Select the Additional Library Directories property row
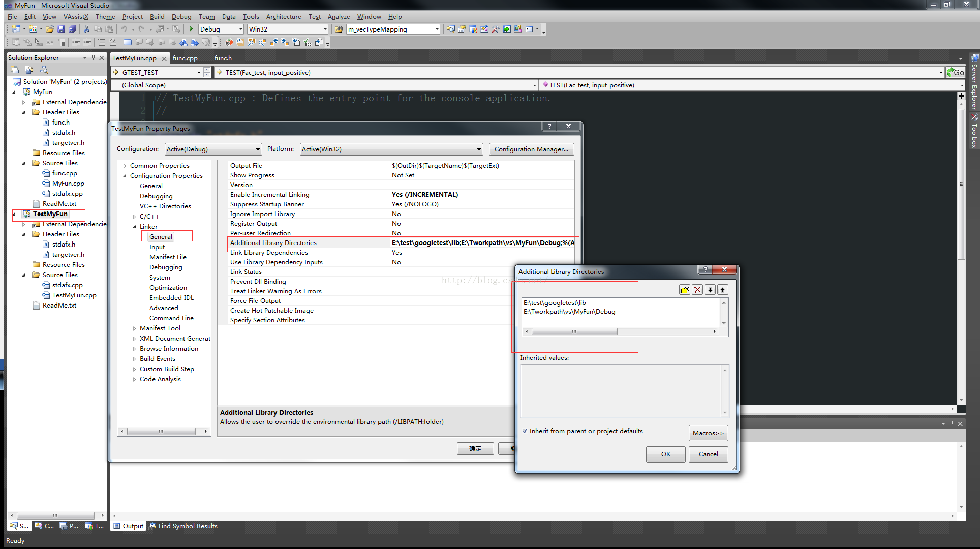This screenshot has height=549, width=980. 402,243
